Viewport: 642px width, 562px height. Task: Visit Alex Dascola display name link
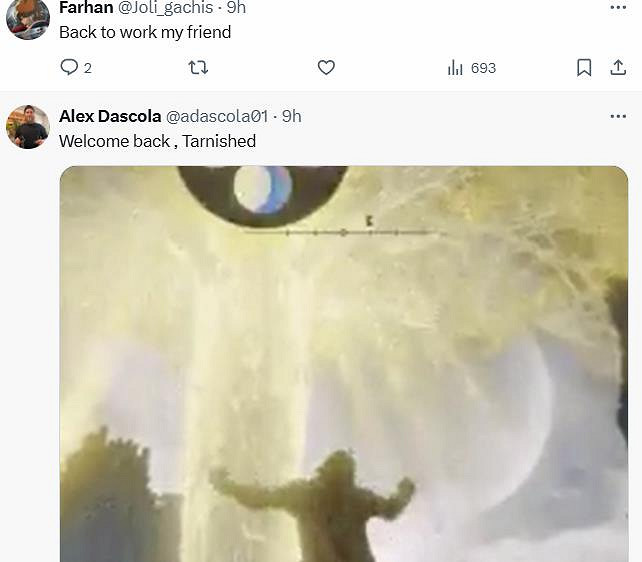(x=110, y=116)
